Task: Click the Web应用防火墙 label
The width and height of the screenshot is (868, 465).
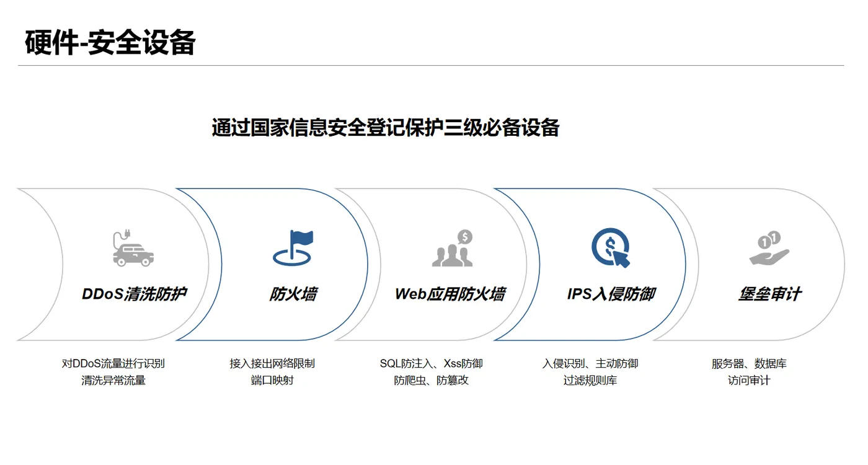Action: (450, 294)
